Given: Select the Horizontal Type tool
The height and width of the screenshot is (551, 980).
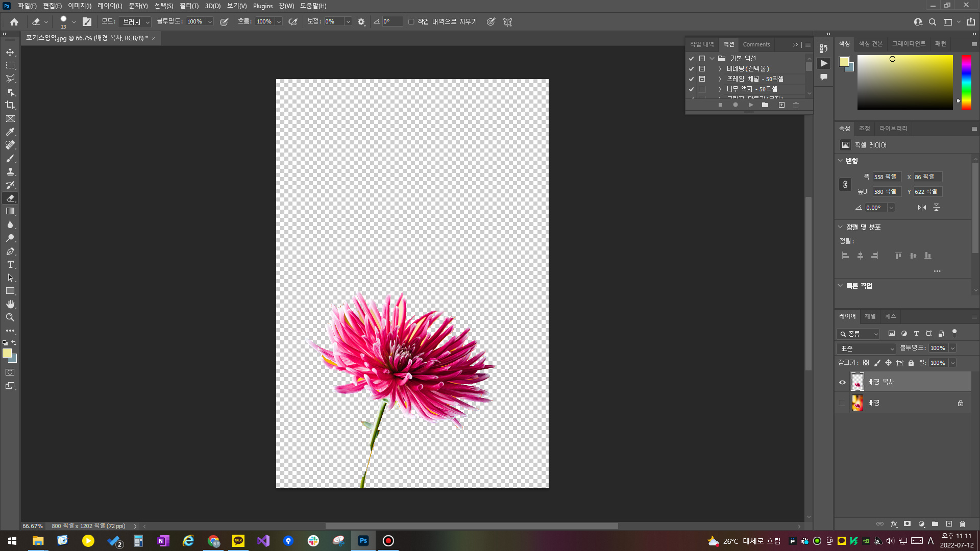Looking at the screenshot, I should coord(10,264).
